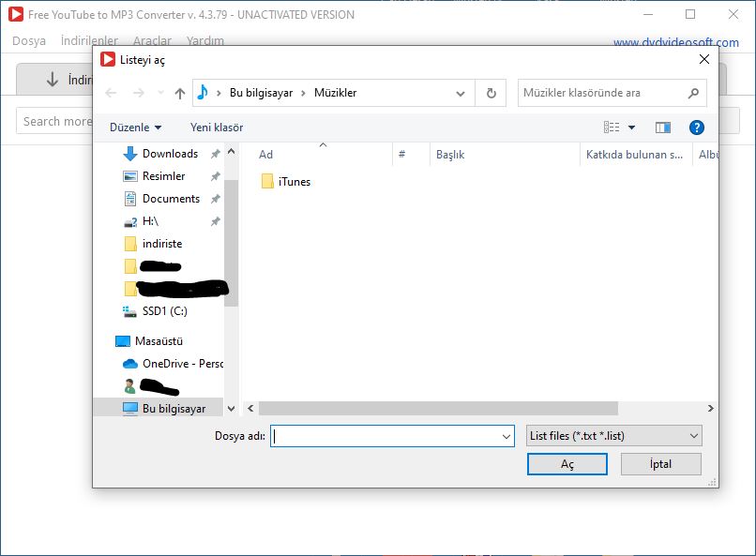The image size is (756, 556).
Task: Click the Downloads pin icon
Action: (215, 154)
